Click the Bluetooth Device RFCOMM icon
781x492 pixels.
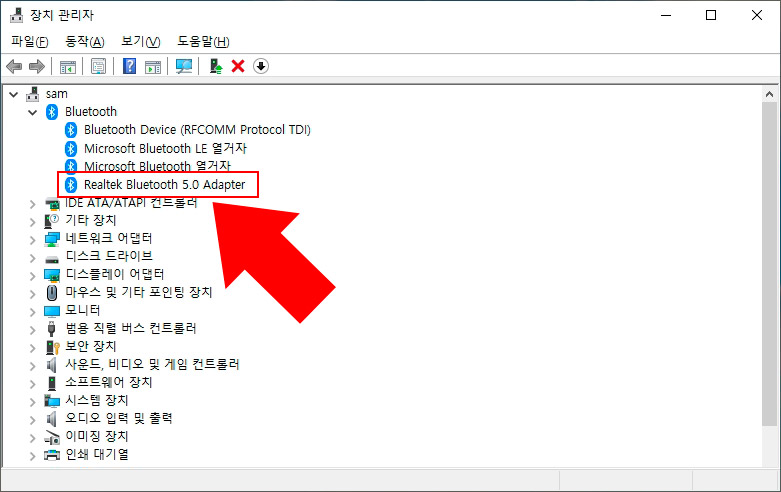coord(71,130)
